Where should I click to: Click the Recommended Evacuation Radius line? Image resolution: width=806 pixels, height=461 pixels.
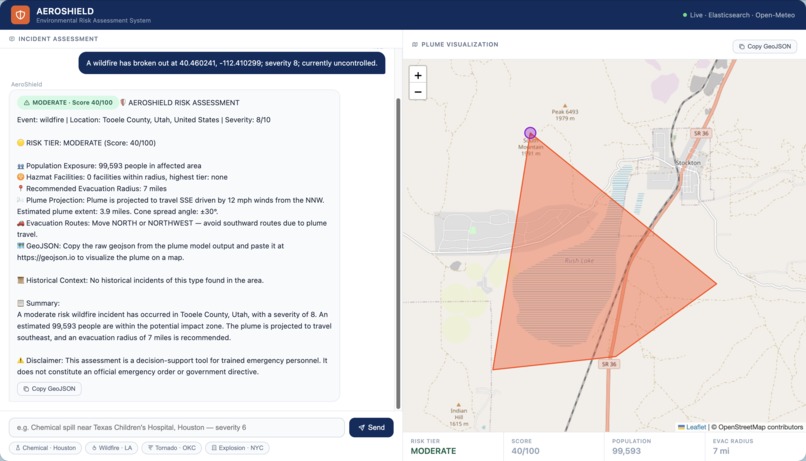coord(92,189)
